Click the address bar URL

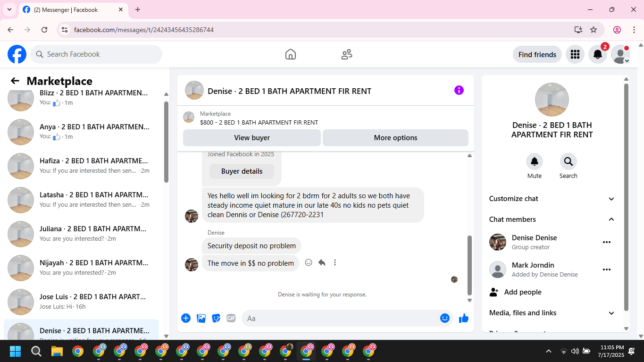pos(144,30)
